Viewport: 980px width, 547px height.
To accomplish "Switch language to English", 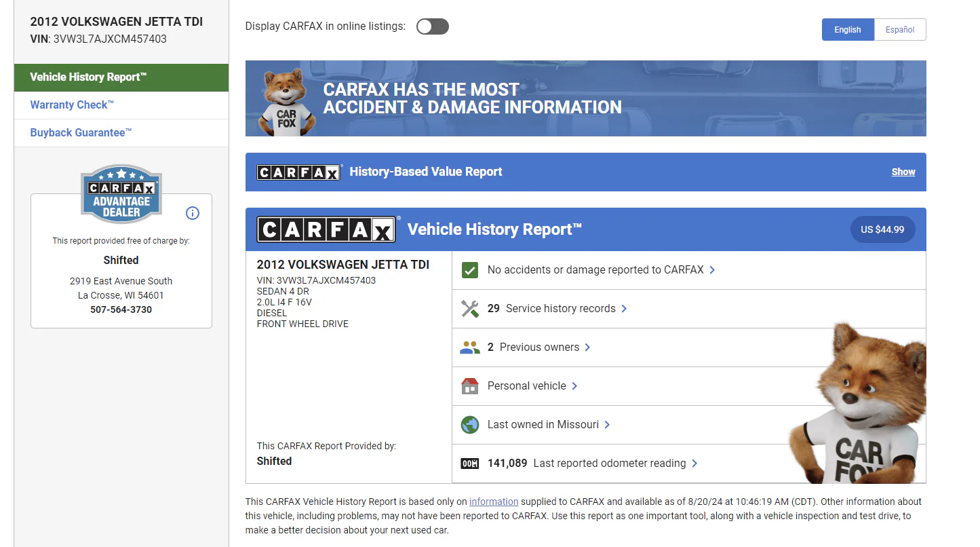I will (x=848, y=30).
